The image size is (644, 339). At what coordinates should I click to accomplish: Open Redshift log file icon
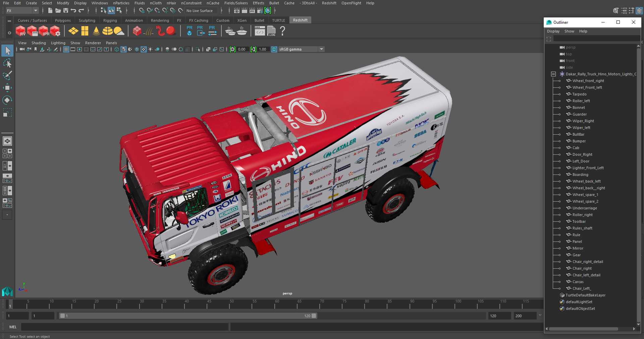[271, 31]
